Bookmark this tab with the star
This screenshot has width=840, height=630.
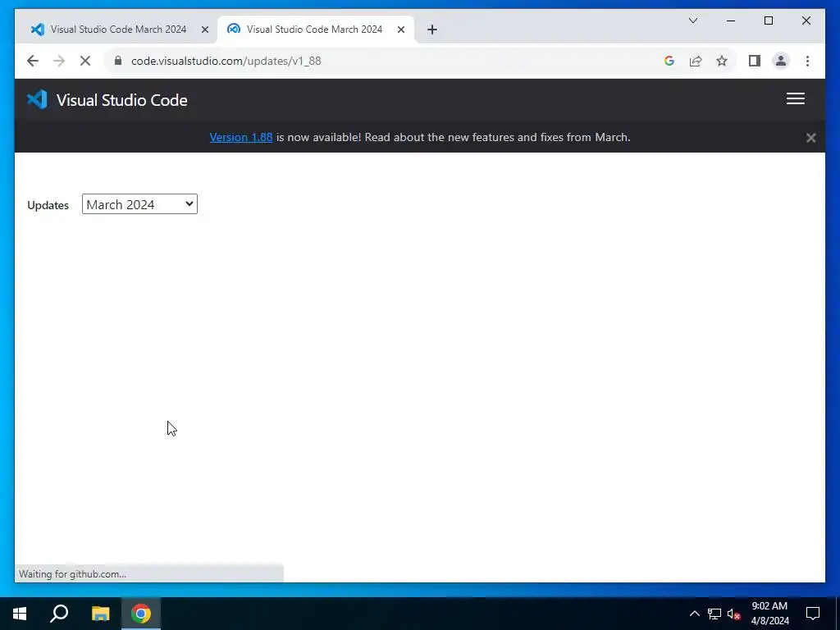pyautogui.click(x=722, y=61)
